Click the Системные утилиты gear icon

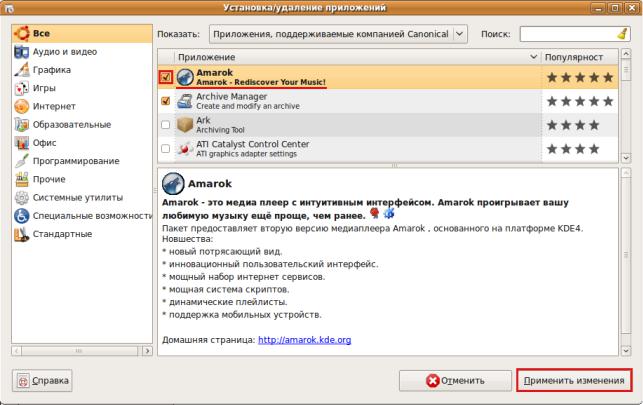[x=21, y=198]
